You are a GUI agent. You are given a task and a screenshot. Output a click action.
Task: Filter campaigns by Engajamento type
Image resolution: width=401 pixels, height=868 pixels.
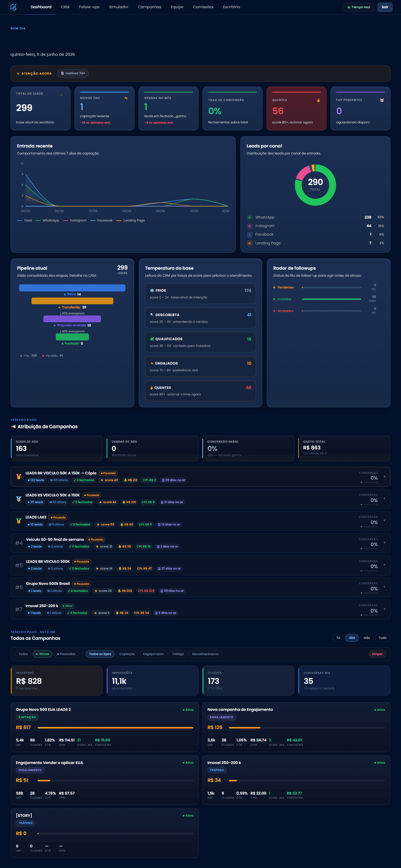coord(154,654)
